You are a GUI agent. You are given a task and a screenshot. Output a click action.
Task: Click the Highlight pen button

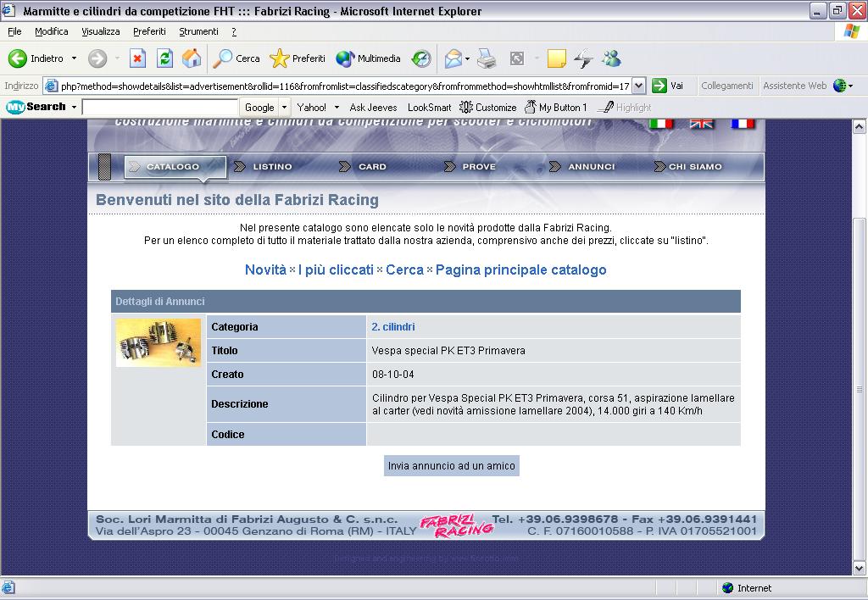[625, 108]
